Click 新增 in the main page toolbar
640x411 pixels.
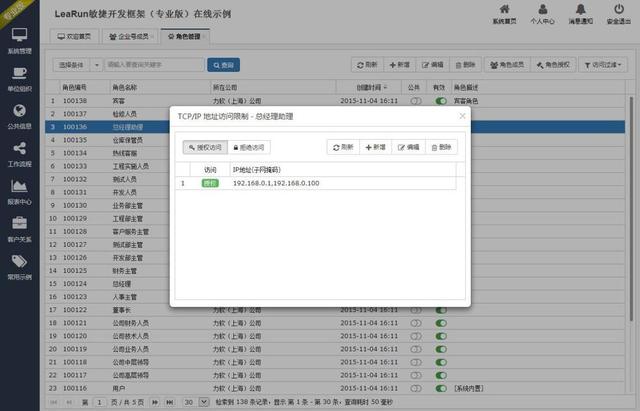pos(400,65)
